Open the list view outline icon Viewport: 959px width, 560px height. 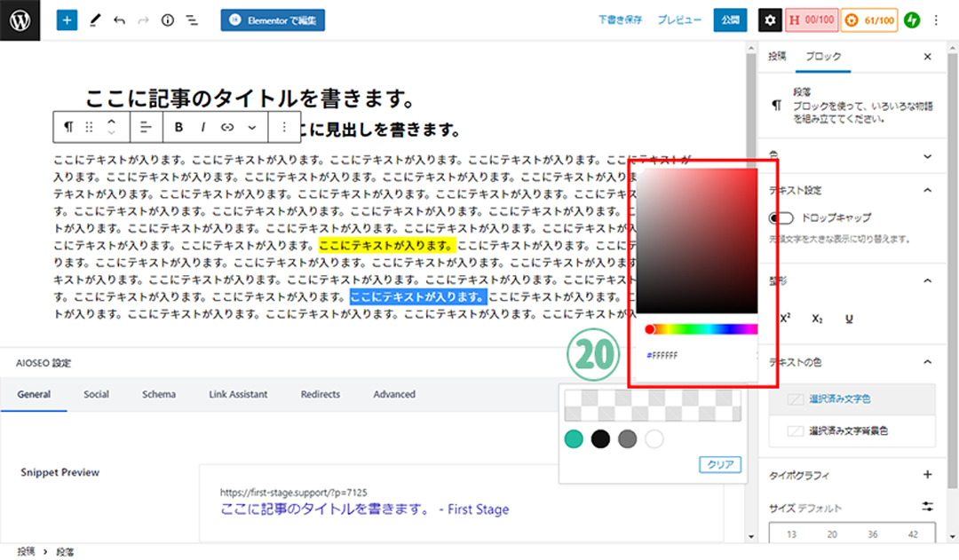(192, 20)
